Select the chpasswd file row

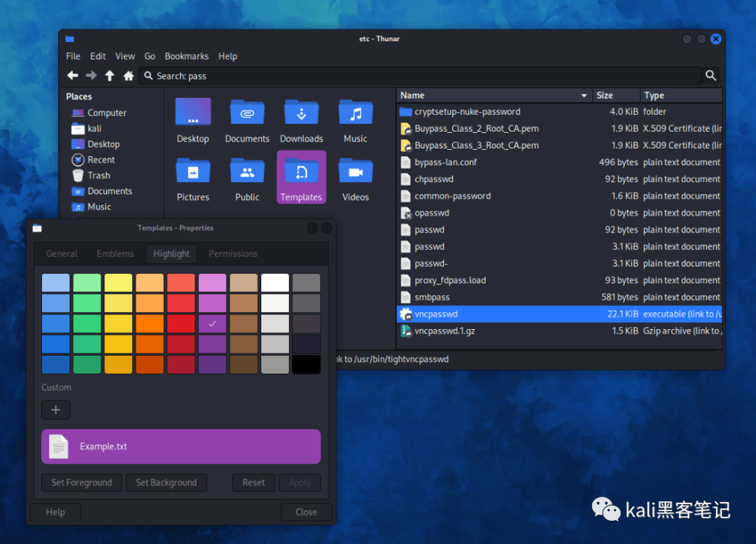[x=560, y=179]
